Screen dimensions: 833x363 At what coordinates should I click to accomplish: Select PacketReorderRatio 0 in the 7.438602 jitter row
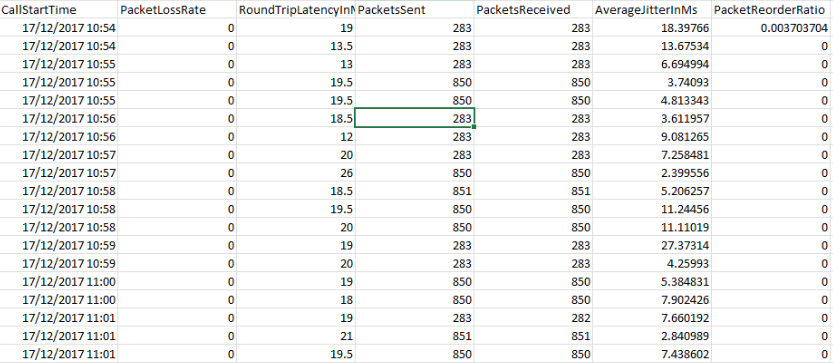pos(772,353)
